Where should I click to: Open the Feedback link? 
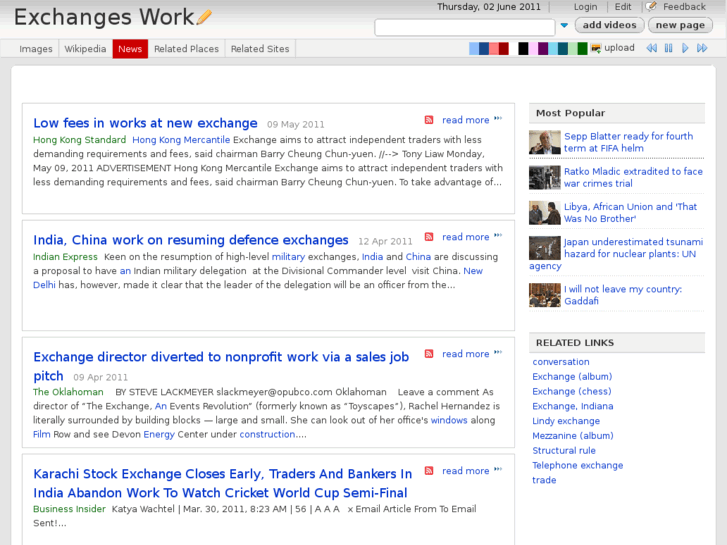tap(684, 6)
